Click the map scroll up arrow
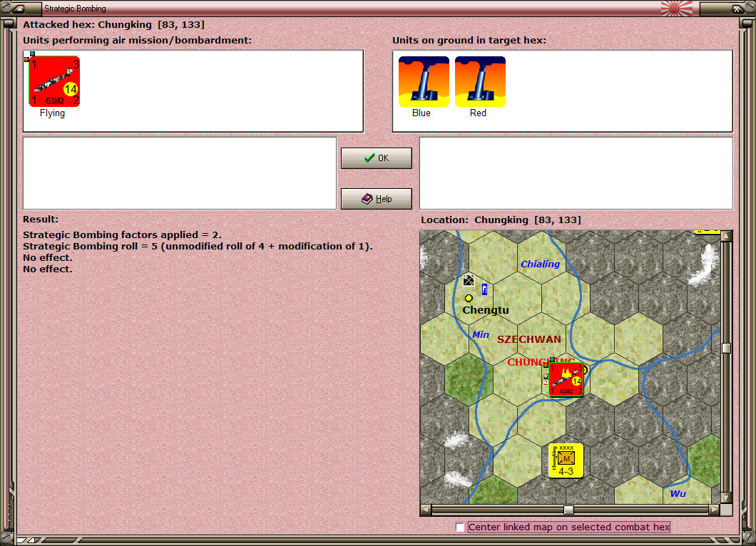This screenshot has height=546, width=756. (726, 236)
